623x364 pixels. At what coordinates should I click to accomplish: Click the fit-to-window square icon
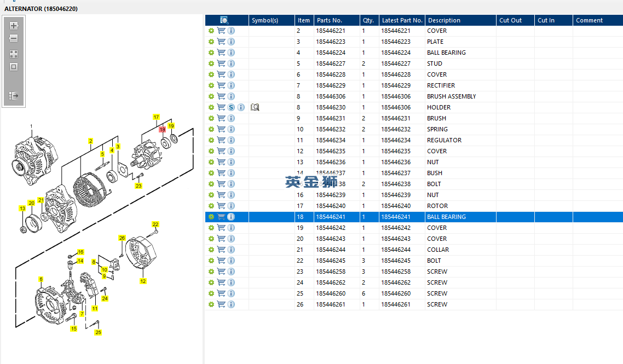[x=14, y=67]
